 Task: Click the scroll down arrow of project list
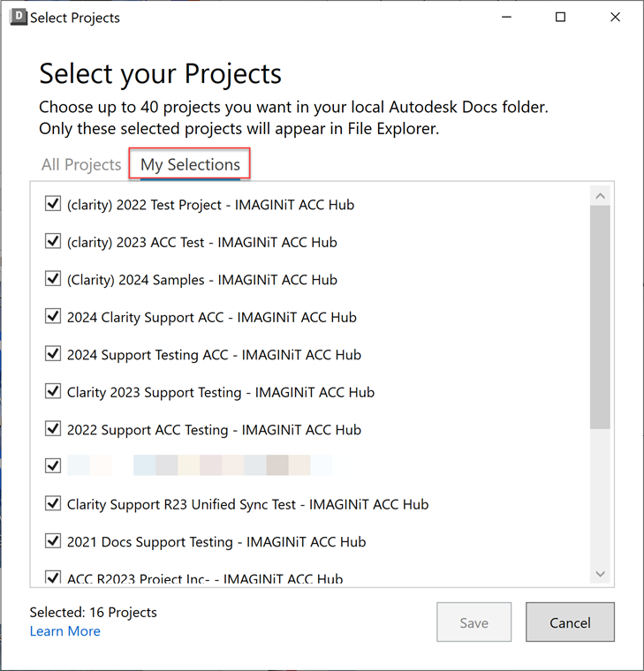[x=601, y=574]
